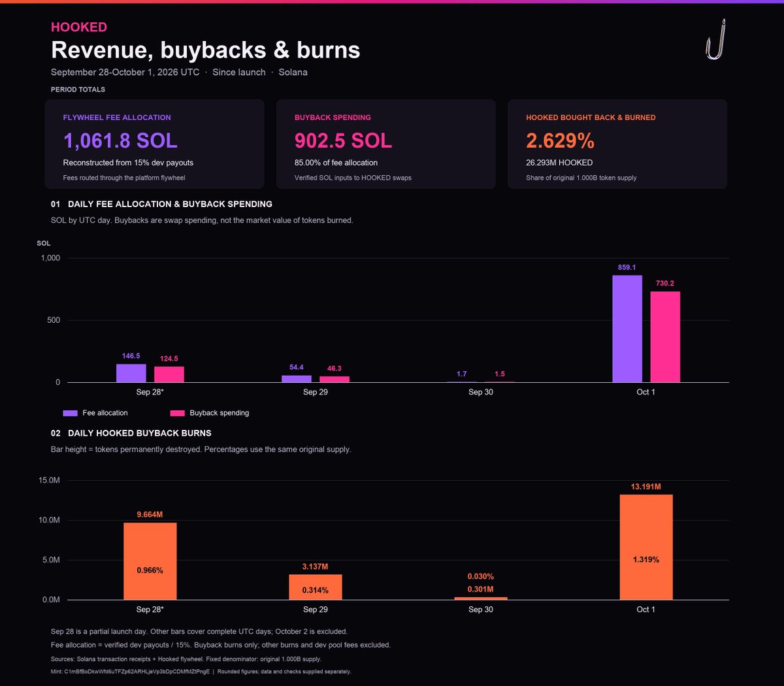This screenshot has width=784, height=686.
Task: Click the 'PERIOD TOTALS' label
Action: pyautogui.click(x=78, y=90)
